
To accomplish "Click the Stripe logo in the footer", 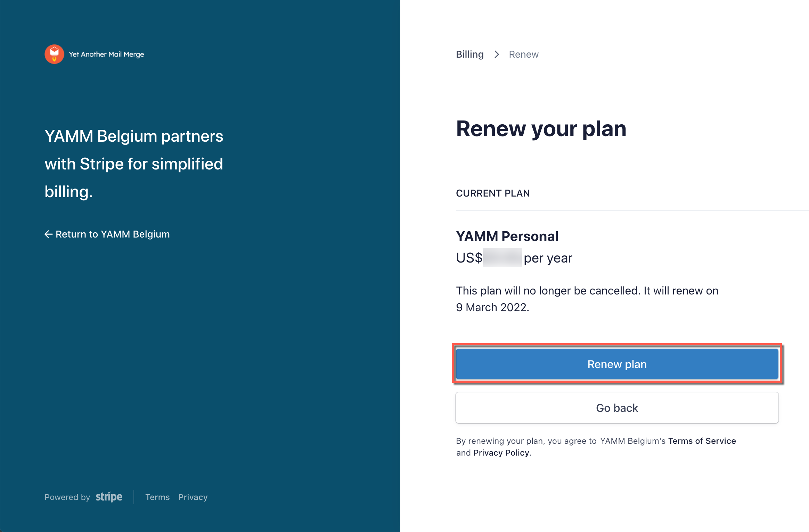I will pos(108,497).
